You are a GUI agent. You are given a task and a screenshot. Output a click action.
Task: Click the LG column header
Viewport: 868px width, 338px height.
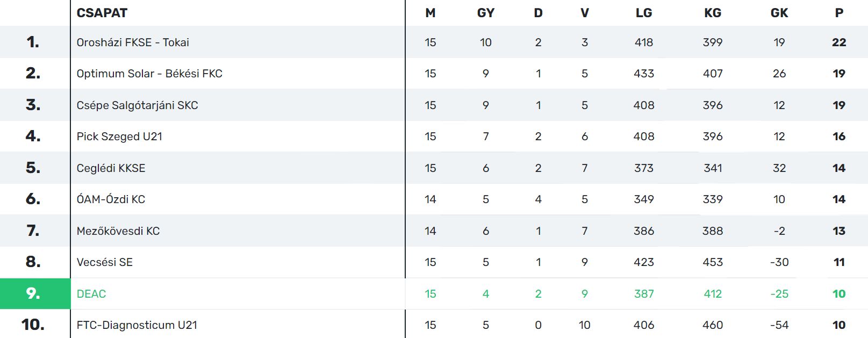coord(643,13)
